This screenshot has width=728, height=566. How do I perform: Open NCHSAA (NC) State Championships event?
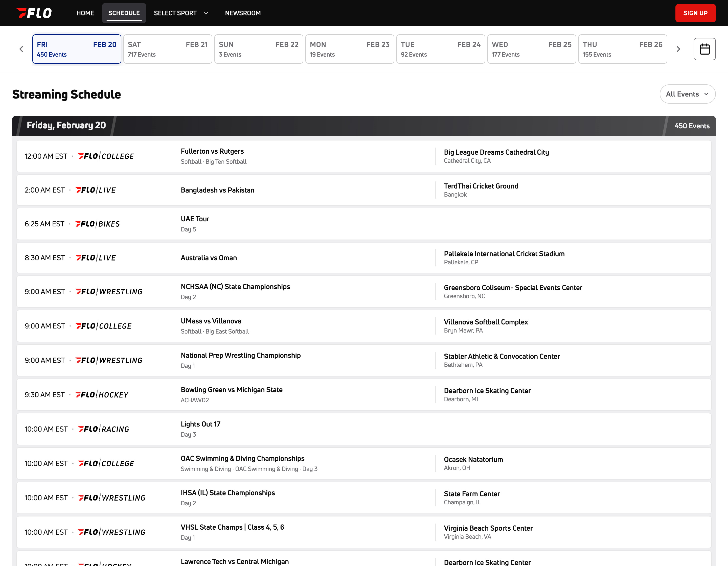pos(364,292)
